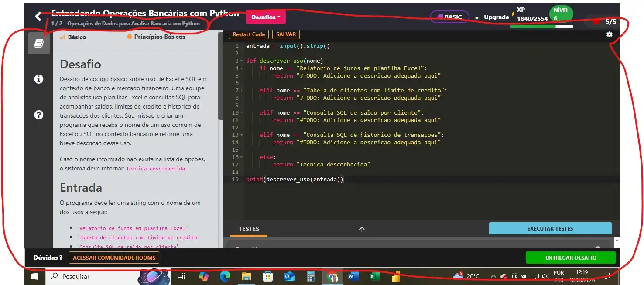Image resolution: width=644 pixels, height=285 pixels.
Task: Click the BASIC plan badge
Action: coord(449,17)
